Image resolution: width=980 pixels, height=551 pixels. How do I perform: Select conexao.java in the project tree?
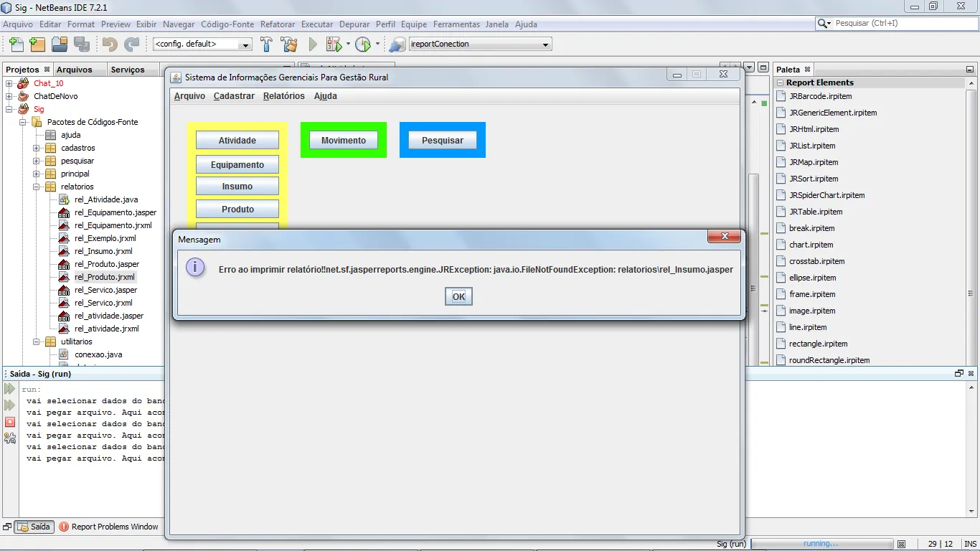[x=98, y=354]
